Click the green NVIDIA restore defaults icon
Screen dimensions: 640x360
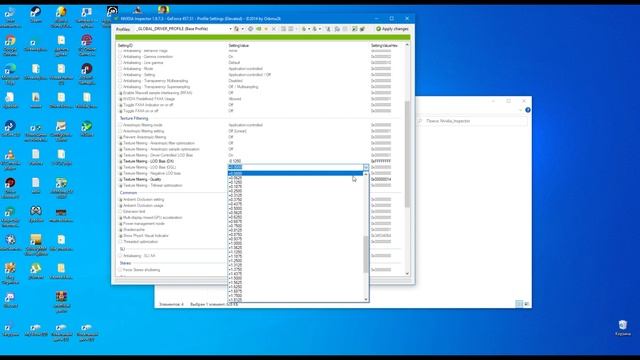258,29
